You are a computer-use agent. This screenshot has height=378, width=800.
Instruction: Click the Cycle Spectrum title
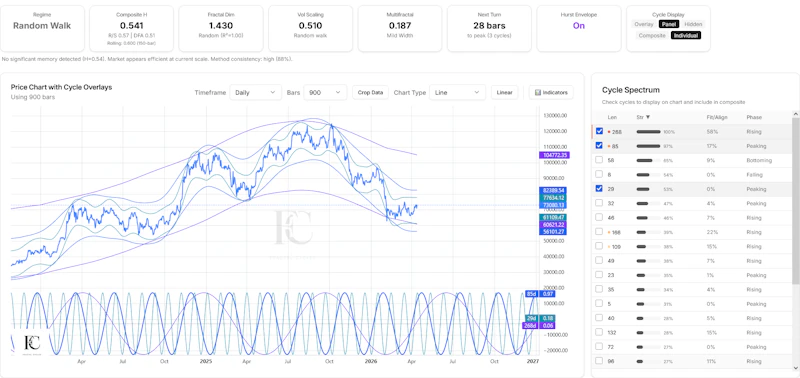point(631,90)
